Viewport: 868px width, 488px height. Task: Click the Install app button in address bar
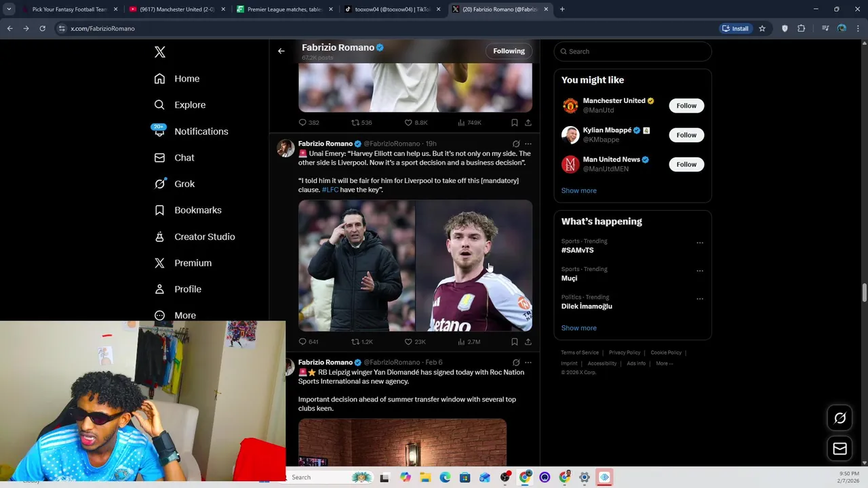tap(736, 28)
